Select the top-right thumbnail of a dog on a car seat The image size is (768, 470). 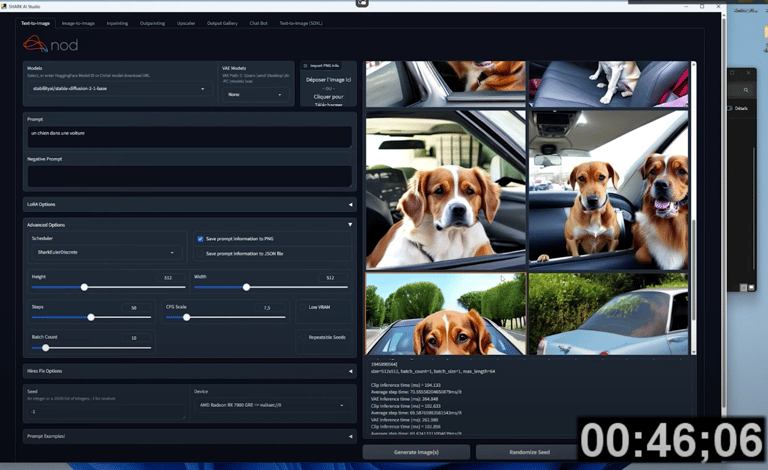click(608, 84)
